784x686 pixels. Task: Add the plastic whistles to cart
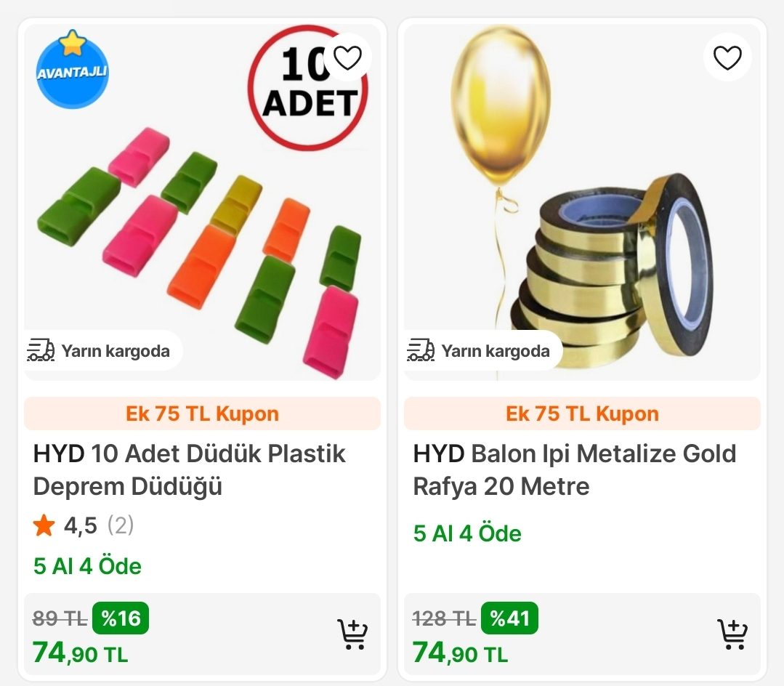tap(352, 634)
